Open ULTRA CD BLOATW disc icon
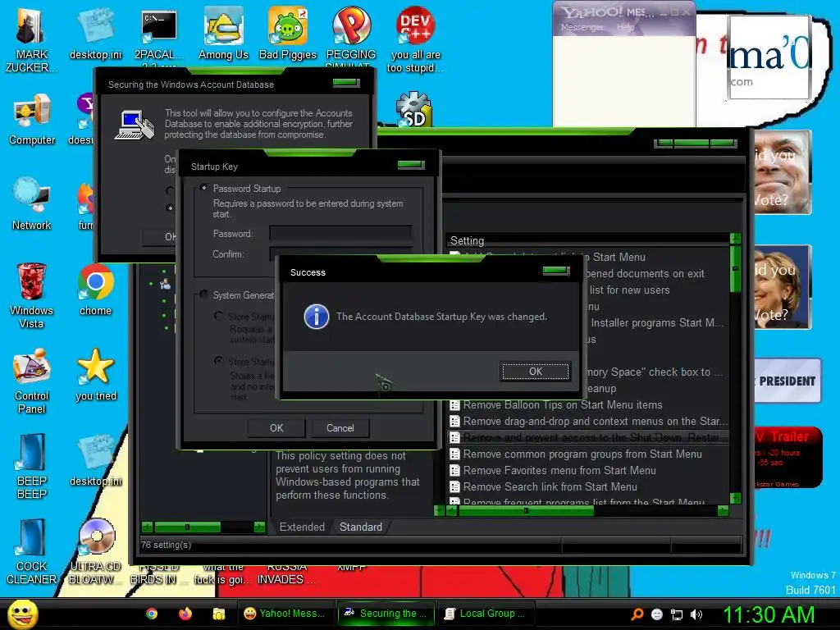Image resolution: width=840 pixels, height=630 pixels. point(96,552)
